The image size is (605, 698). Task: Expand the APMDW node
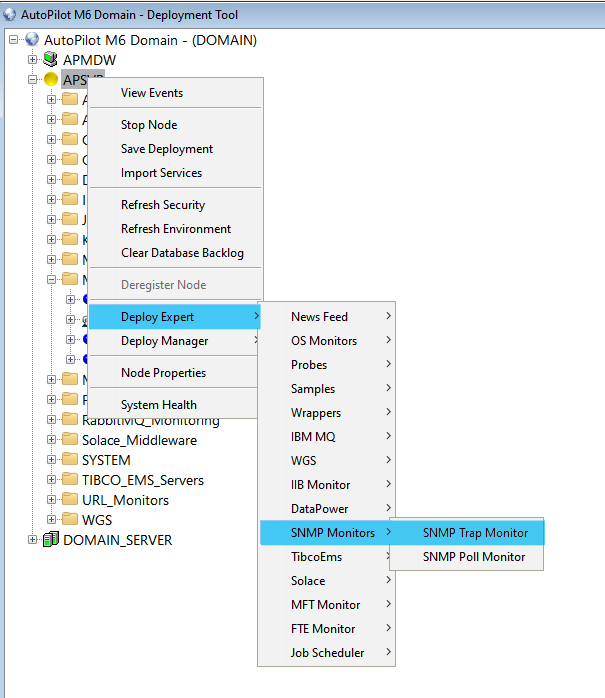[32, 59]
